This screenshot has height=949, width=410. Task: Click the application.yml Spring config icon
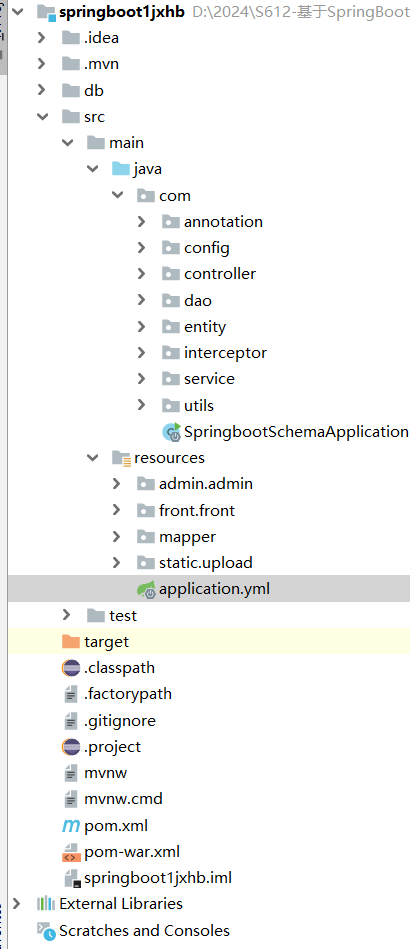[x=147, y=589]
